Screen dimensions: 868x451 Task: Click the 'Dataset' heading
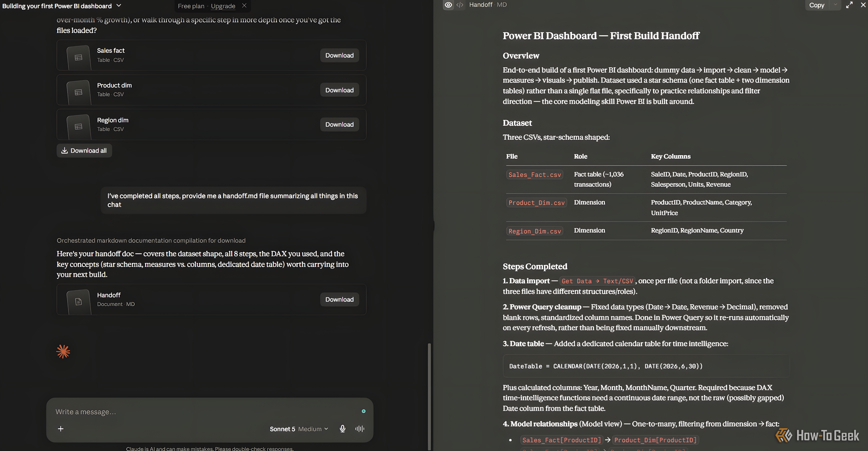(517, 123)
